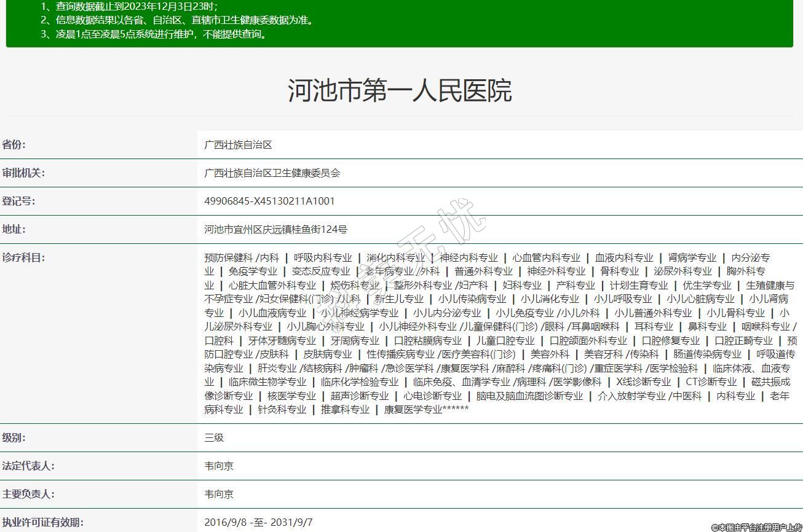
Task: Click the 主要负责人 field label
Action: tap(28, 495)
